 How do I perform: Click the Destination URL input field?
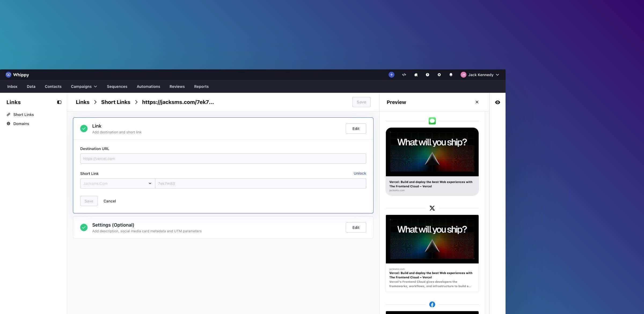[223, 159]
